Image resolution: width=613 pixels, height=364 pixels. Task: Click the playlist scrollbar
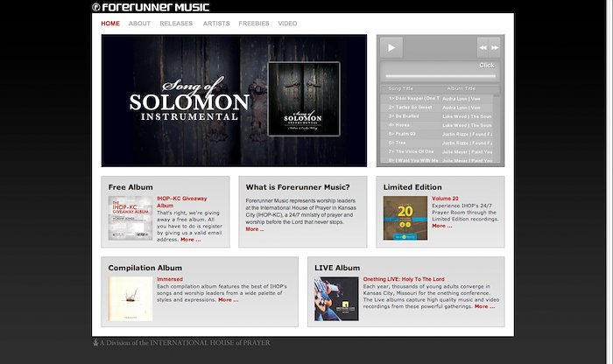(x=497, y=128)
